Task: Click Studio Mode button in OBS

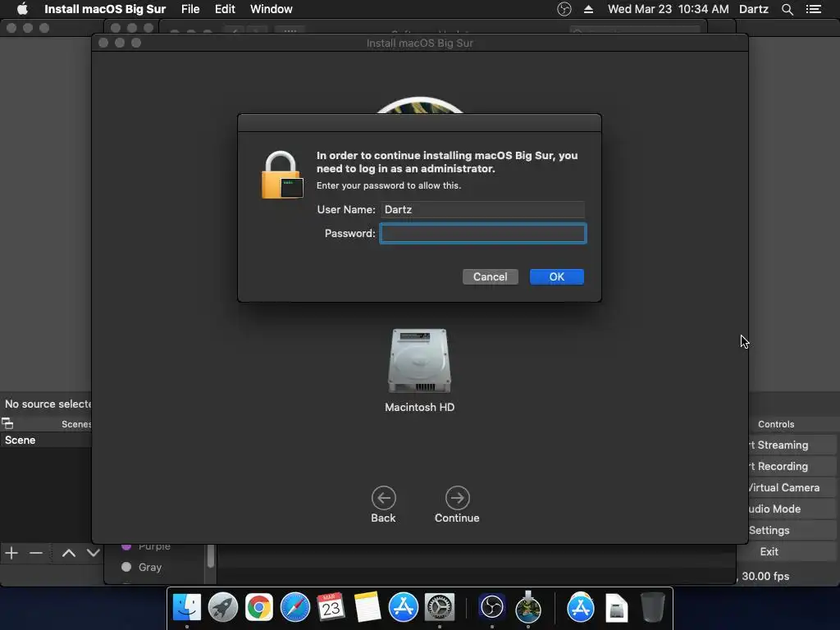Action: tap(792, 509)
